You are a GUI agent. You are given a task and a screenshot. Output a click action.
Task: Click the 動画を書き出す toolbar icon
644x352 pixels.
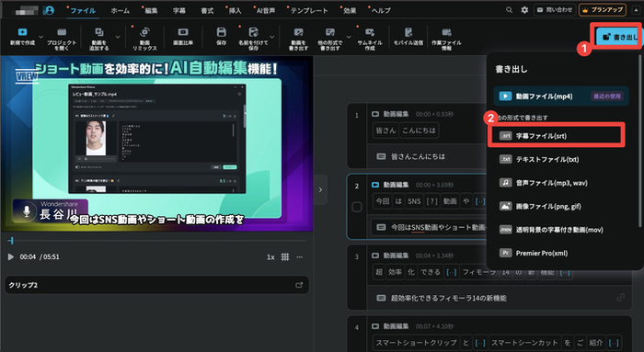click(299, 32)
